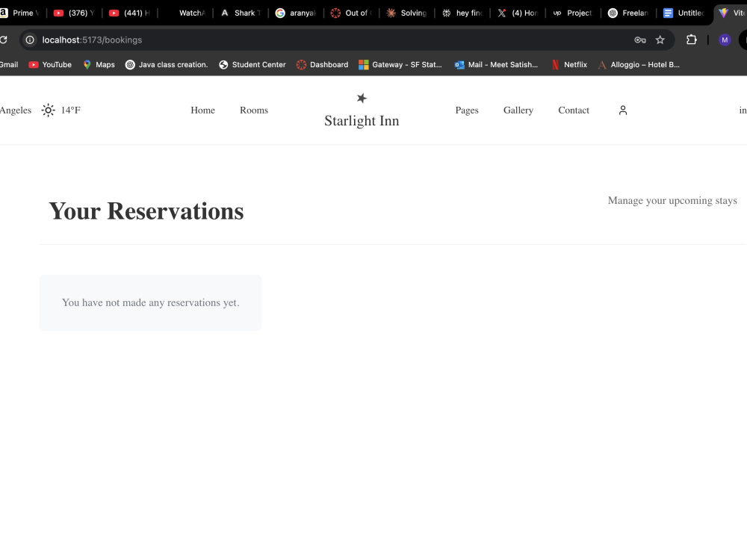This screenshot has height=560, width=747.
Task: Reload the page
Action: pos(3,40)
